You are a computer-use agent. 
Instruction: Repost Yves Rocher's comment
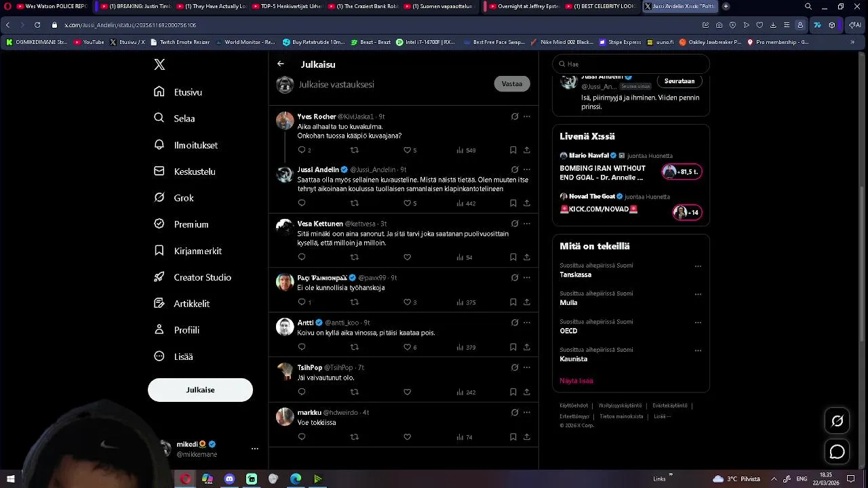pyautogui.click(x=354, y=150)
